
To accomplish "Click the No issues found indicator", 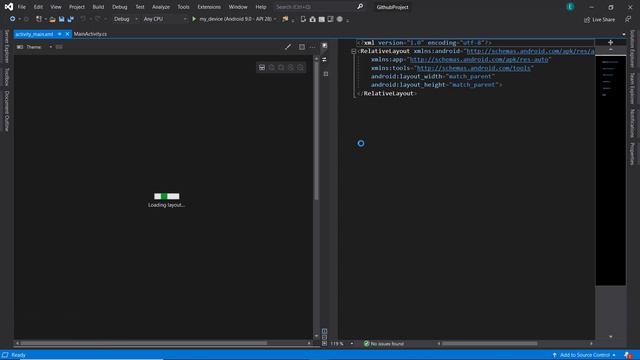I will (x=384, y=344).
